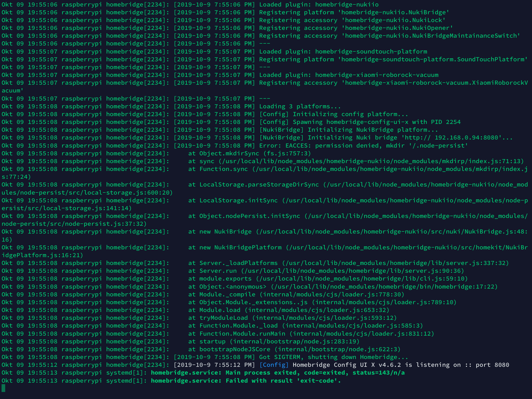This screenshot has height=399, width=532.
Task: Click 'status=143/n/a' exit status text
Action: pos(378,373)
